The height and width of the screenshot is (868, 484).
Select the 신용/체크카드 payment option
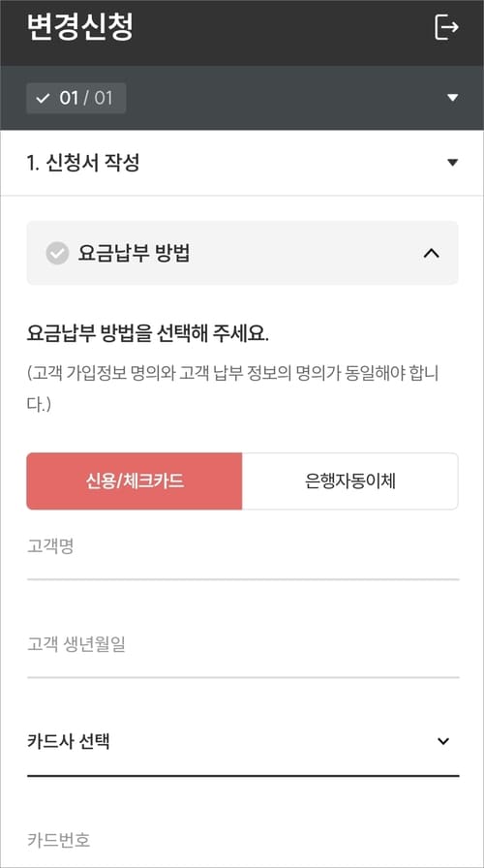tap(135, 481)
